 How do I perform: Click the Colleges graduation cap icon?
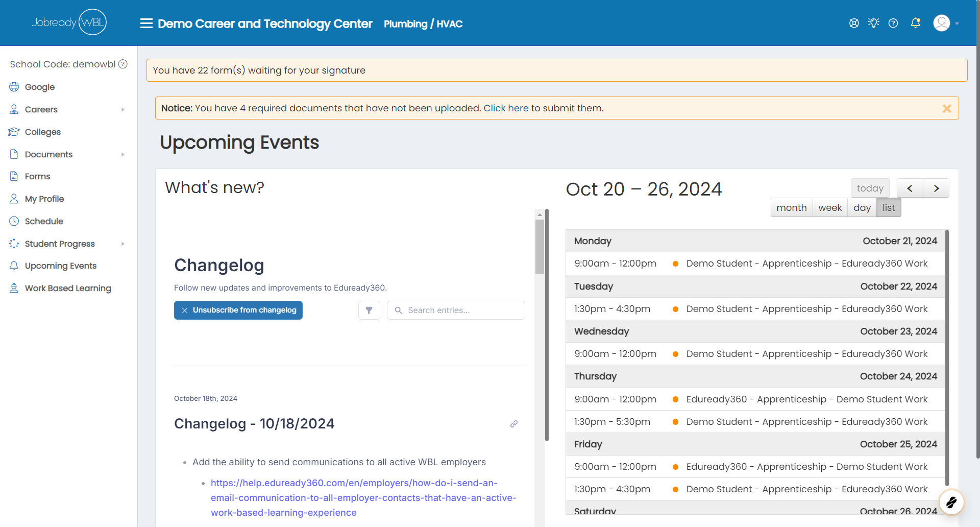click(14, 132)
